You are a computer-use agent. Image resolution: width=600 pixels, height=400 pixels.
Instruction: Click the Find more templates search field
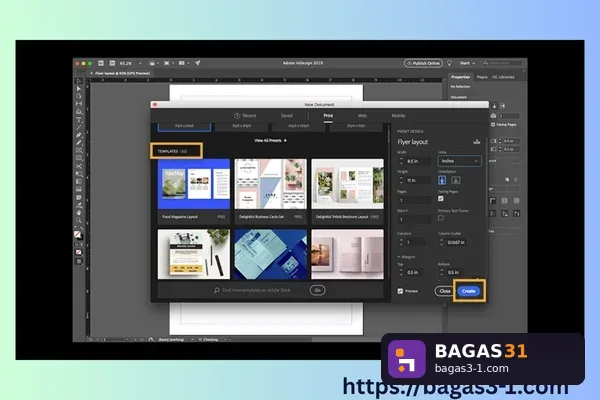(256, 290)
